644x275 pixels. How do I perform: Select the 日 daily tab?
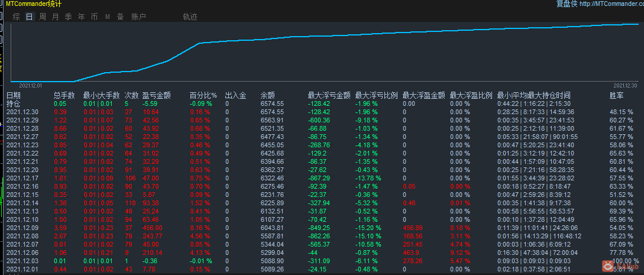(x=29, y=17)
